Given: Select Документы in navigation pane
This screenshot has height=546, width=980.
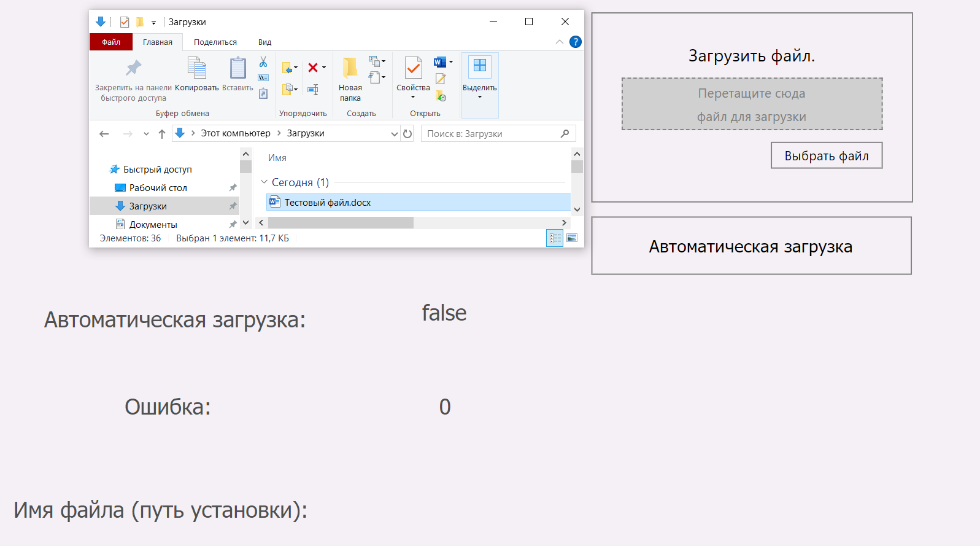Looking at the screenshot, I should (153, 225).
